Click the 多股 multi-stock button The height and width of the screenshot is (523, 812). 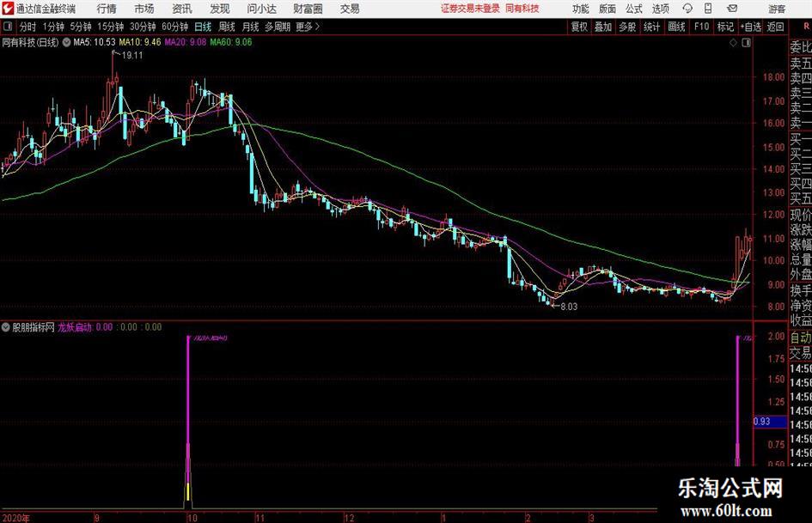(627, 27)
